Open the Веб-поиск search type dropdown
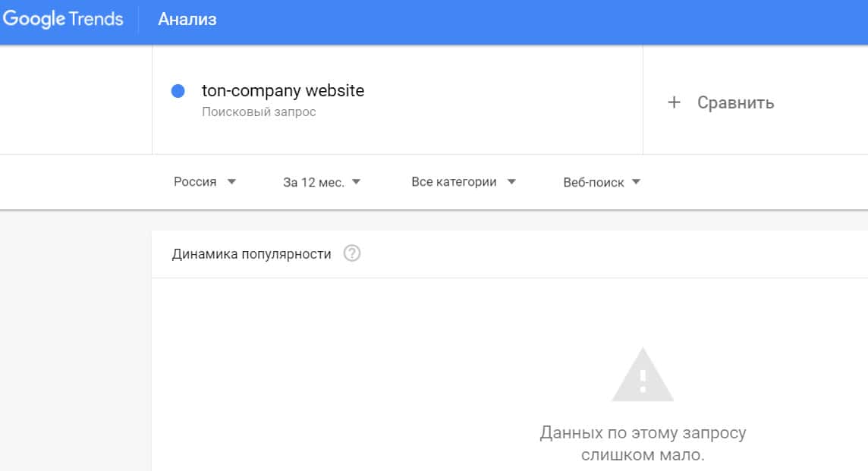The height and width of the screenshot is (471, 868). tap(593, 182)
